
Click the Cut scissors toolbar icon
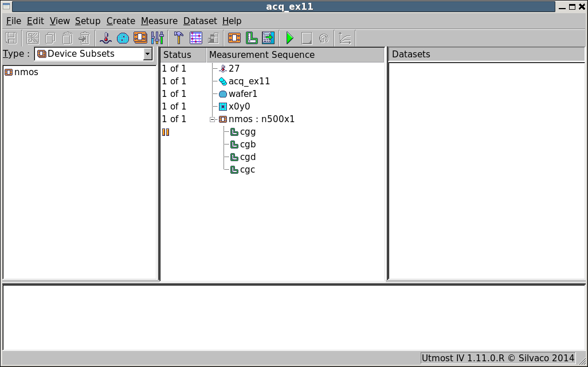tap(33, 38)
